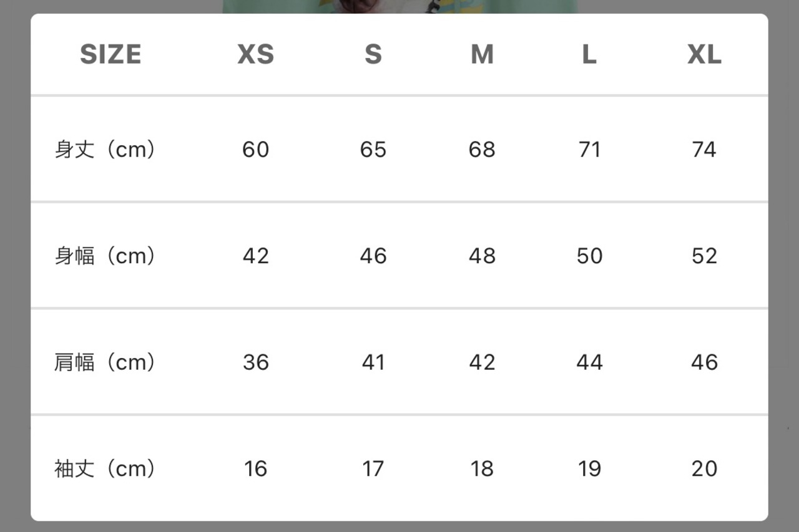The height and width of the screenshot is (532, 799).
Task: Click the 身丈 value 68 under M
Action: pos(482,150)
